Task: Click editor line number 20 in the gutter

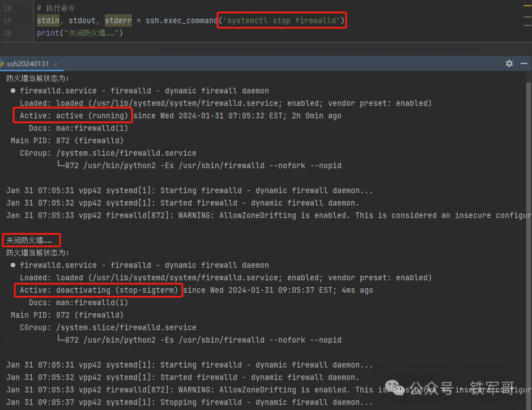Action: point(7,33)
